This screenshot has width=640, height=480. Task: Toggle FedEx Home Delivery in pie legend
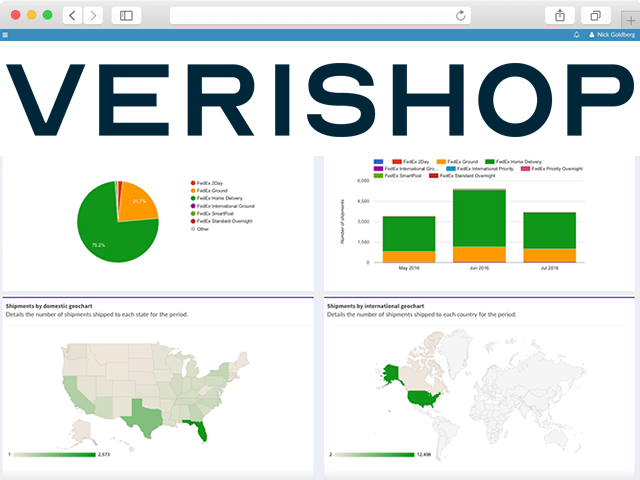click(220, 198)
